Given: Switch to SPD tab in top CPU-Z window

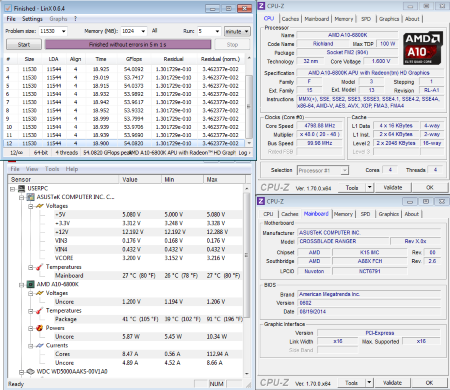Looking at the screenshot, I should click(x=366, y=19).
